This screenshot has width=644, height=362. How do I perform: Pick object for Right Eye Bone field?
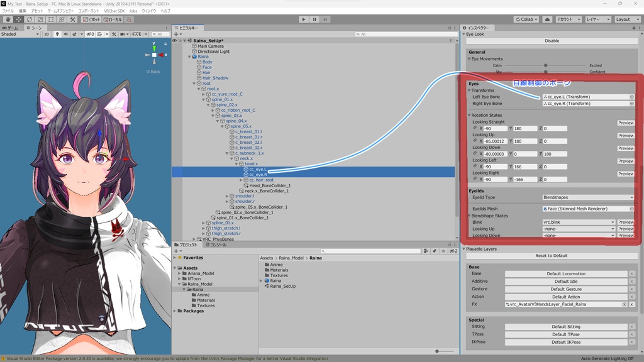click(631, 104)
